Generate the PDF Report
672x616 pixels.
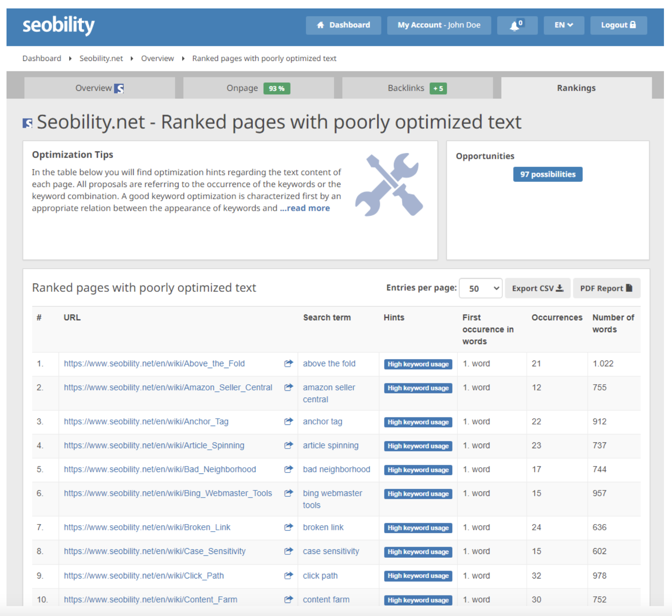(606, 288)
